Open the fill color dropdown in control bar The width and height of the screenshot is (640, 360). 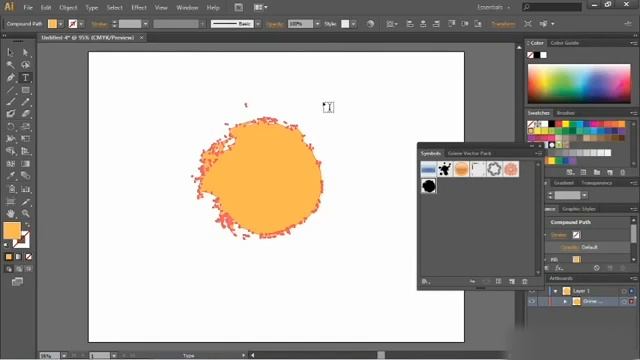tap(60, 24)
